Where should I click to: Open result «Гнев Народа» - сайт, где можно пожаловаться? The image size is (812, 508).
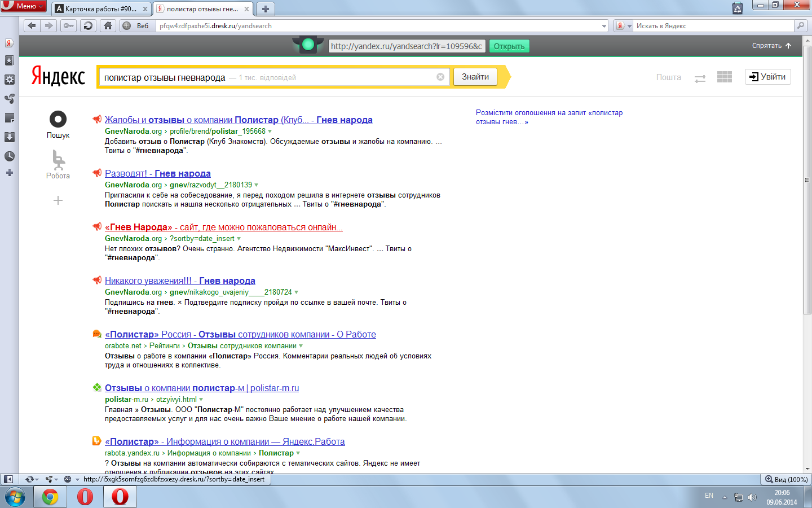[224, 227]
